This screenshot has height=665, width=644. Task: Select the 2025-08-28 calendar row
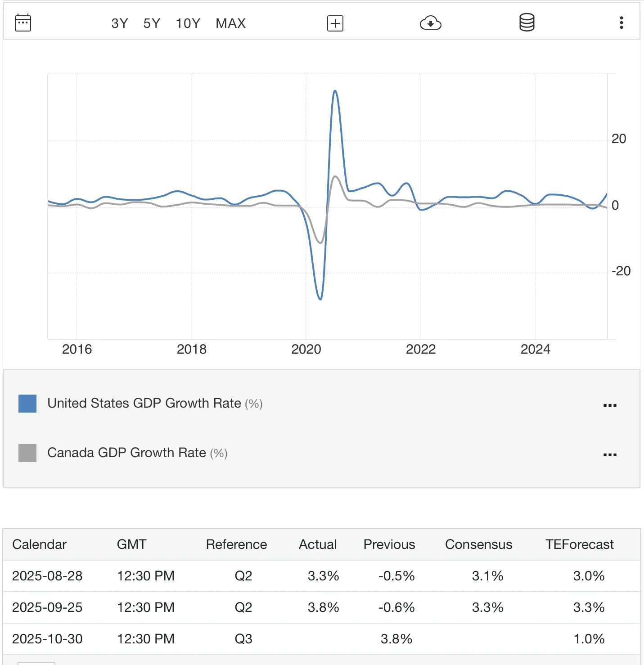(x=47, y=576)
